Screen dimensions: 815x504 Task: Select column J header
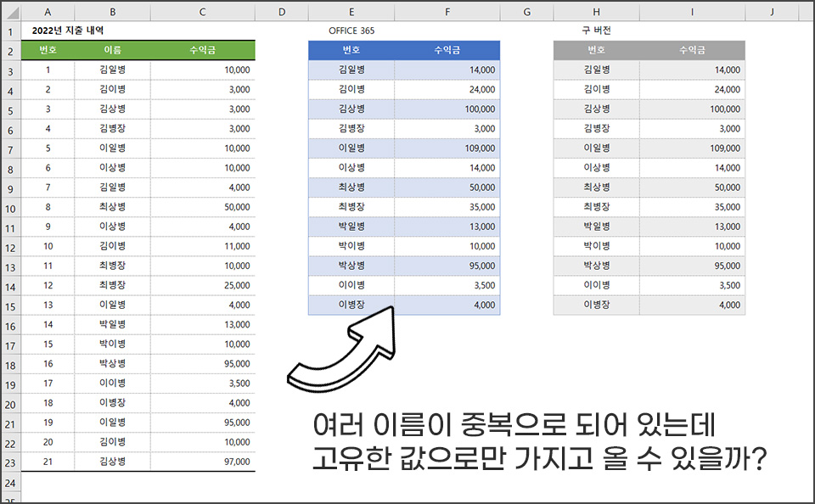[772, 12]
